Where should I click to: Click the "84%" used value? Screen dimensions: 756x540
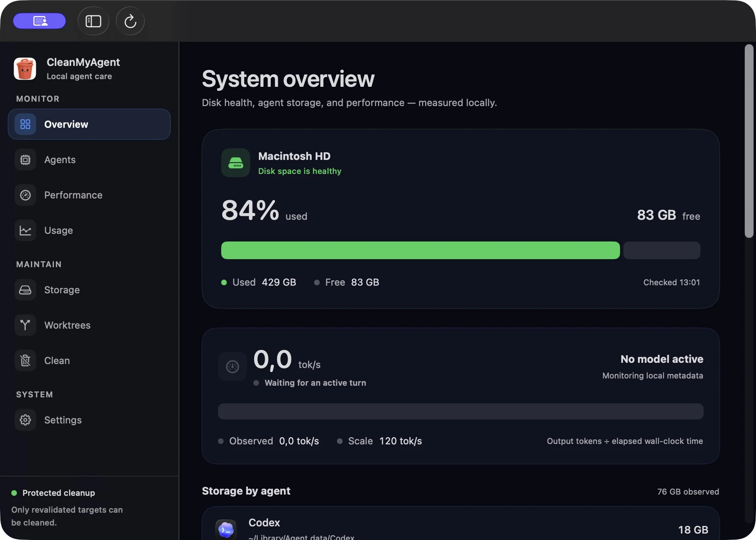click(250, 210)
